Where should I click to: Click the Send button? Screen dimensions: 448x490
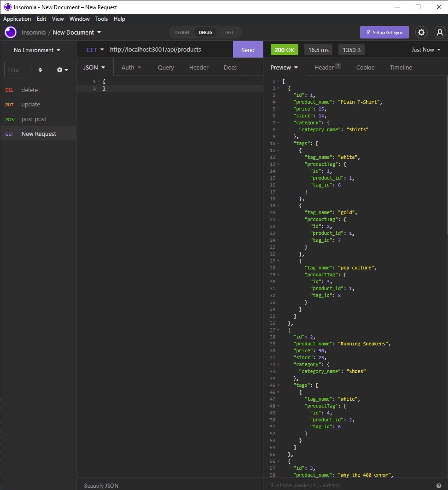[248, 49]
